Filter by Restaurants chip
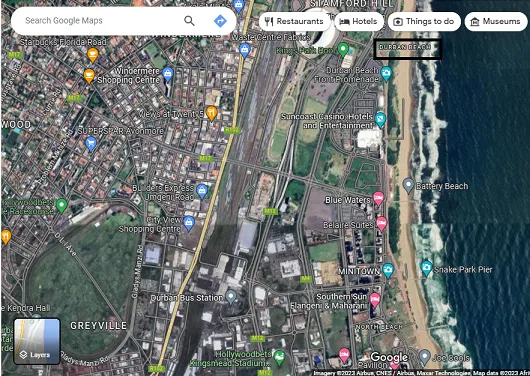 (x=294, y=21)
